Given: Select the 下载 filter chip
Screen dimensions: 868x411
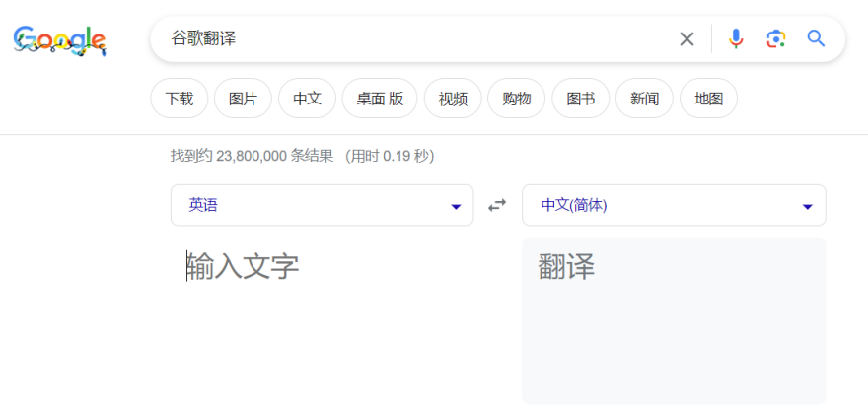Looking at the screenshot, I should (x=180, y=99).
